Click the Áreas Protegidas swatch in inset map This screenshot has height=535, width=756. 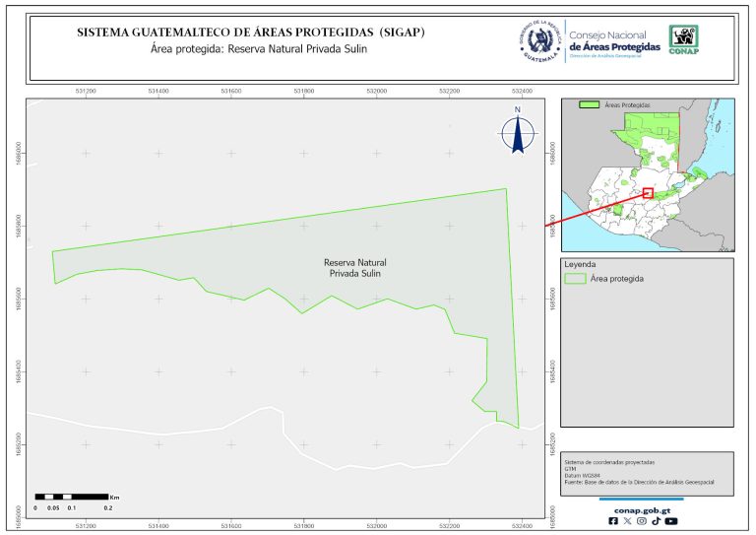click(589, 103)
